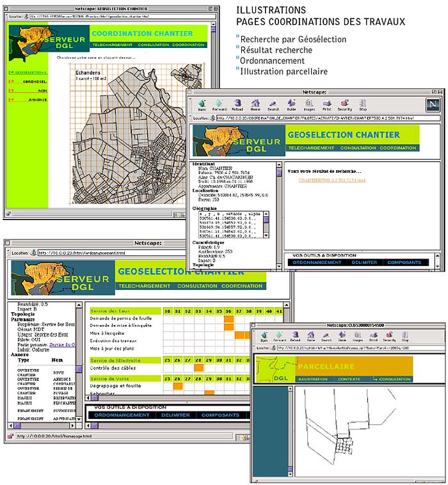Click ORDONNANCEMENT tool in result window
This screenshot has height=485, width=448.
(x=317, y=262)
